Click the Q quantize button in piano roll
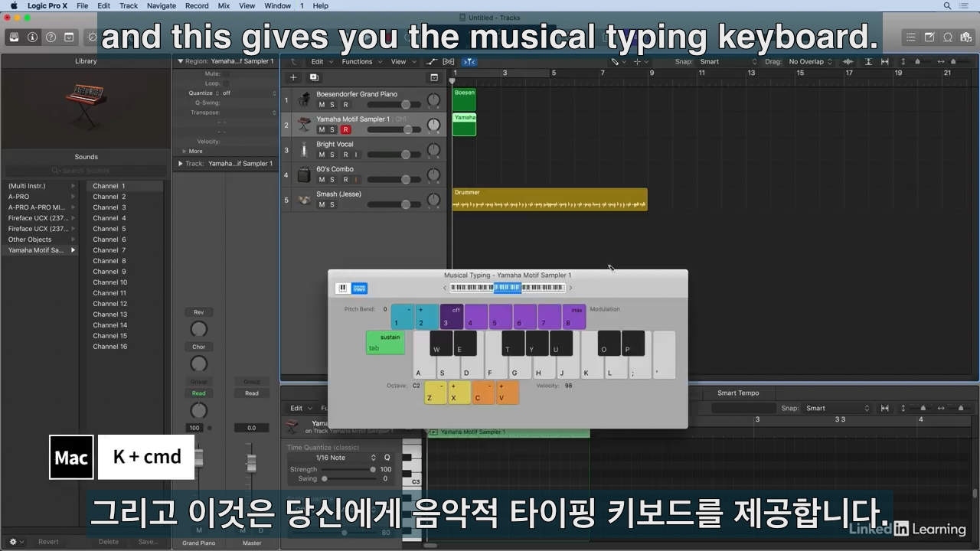This screenshot has width=980, height=551. [387, 458]
